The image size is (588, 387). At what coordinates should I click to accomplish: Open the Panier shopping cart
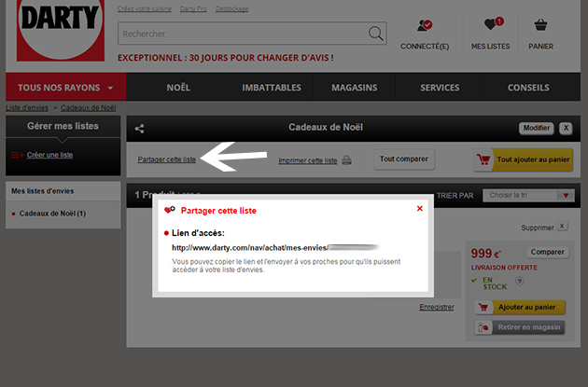tap(540, 27)
